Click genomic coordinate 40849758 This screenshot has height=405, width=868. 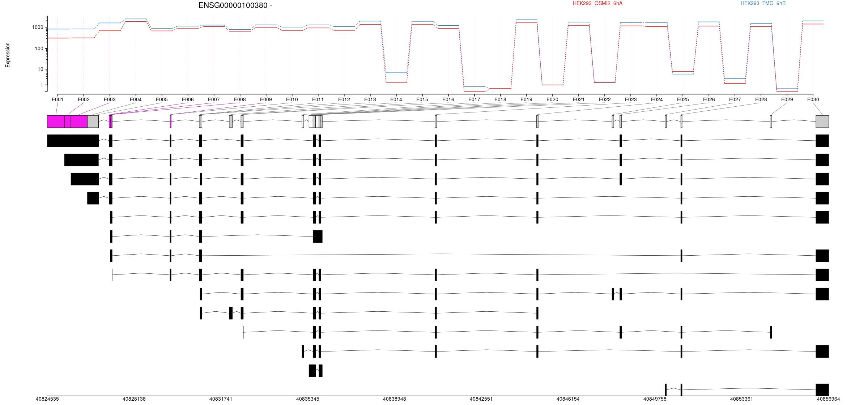click(x=655, y=399)
